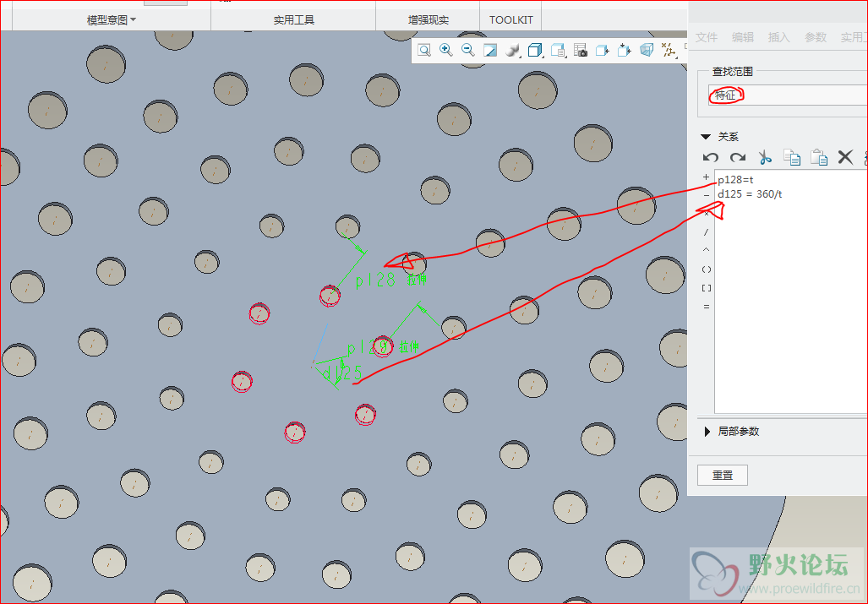Insert the plus operator

[706, 177]
